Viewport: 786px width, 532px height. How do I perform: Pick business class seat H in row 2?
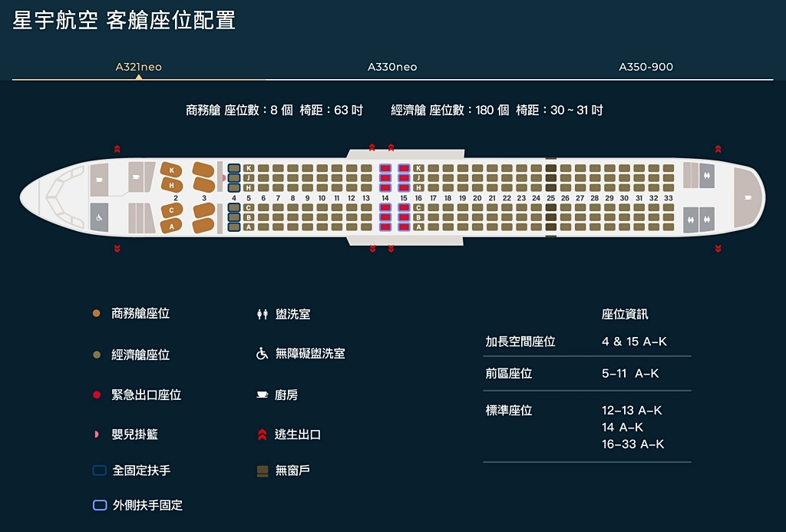pos(171,185)
